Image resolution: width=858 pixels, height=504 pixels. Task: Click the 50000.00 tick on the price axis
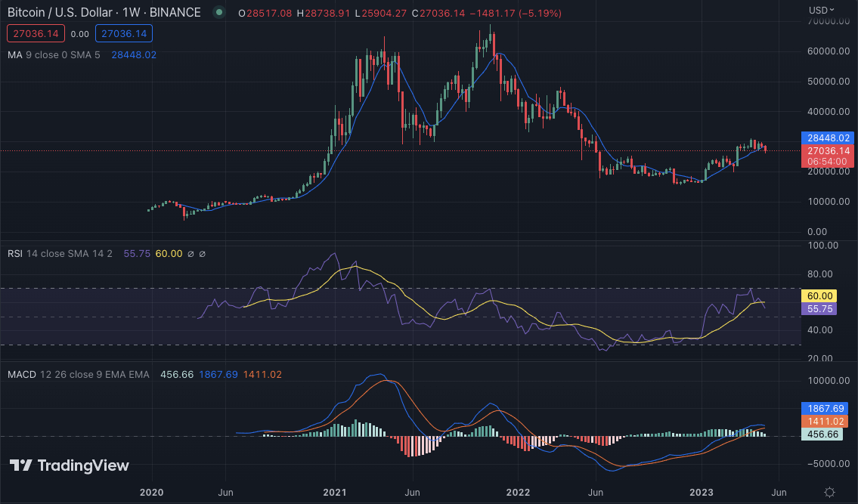coord(829,82)
